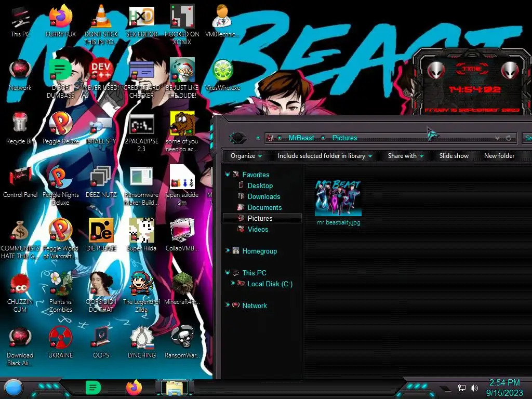Launch Plants vs Zombies shortcut
532x399 pixels.
pos(60,292)
